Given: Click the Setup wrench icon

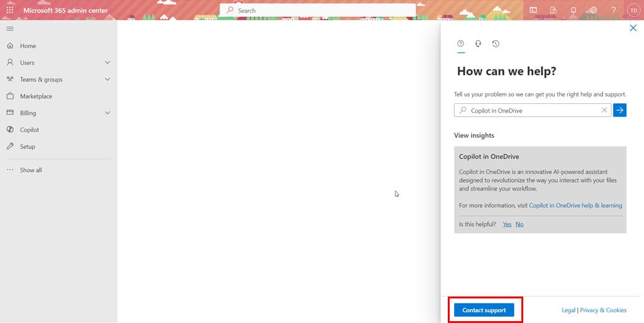Looking at the screenshot, I should pos(10,146).
